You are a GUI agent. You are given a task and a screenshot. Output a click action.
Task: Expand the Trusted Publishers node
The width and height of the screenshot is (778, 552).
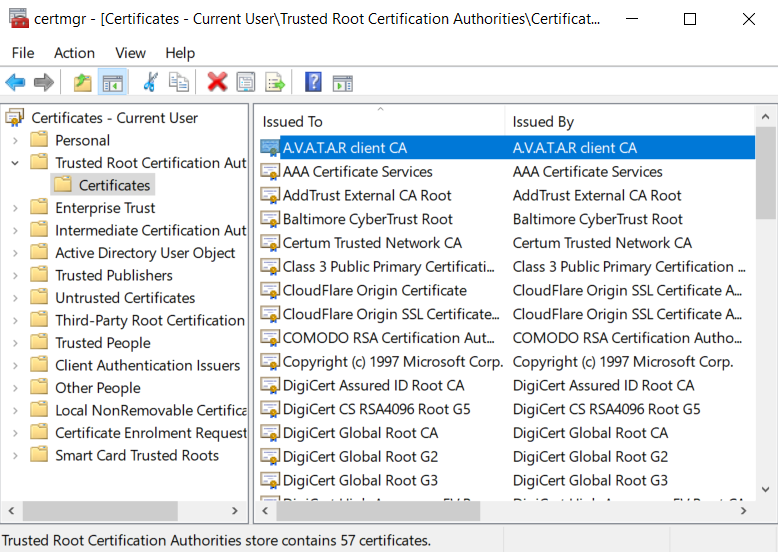point(15,276)
